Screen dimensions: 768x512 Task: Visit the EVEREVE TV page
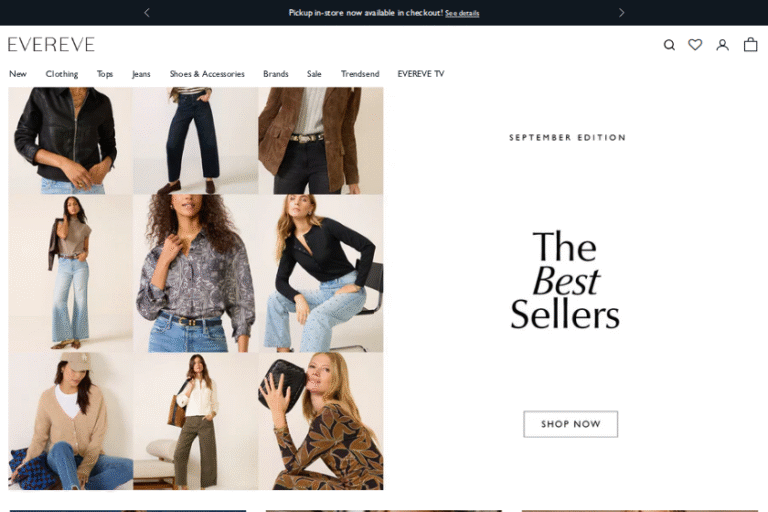(421, 74)
